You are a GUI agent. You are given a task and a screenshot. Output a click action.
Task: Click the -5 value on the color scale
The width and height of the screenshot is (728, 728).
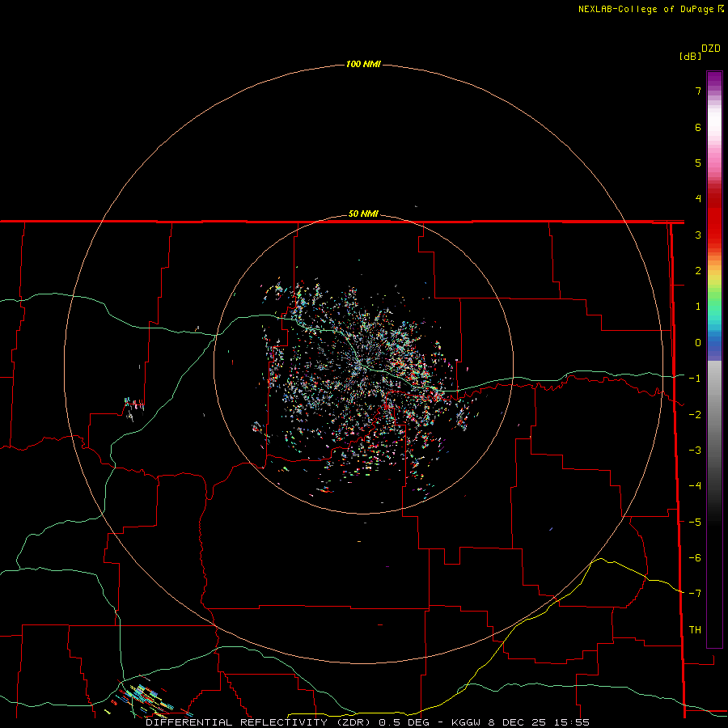tap(695, 523)
